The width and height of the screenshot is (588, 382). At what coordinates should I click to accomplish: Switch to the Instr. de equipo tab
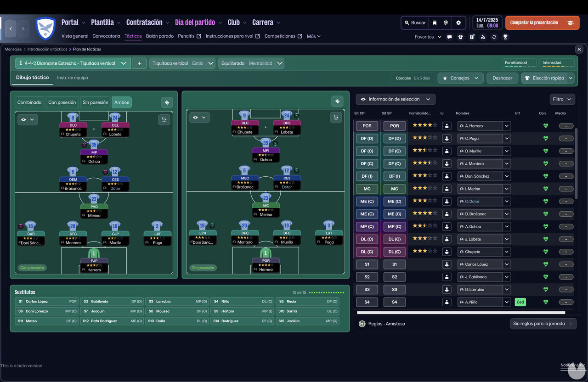pyautogui.click(x=73, y=78)
